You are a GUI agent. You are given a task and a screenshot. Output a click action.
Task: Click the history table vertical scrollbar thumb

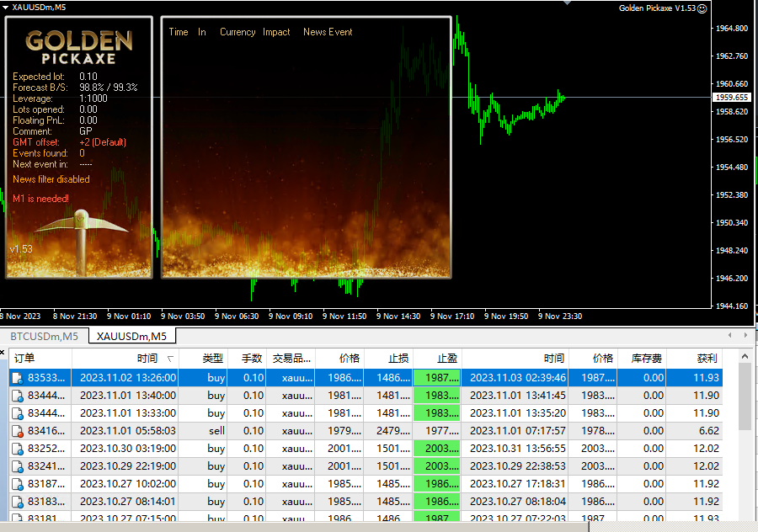tap(745, 396)
